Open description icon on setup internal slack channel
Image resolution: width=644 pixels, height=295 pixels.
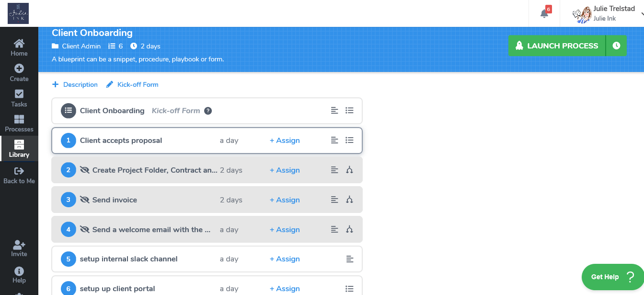[350, 259]
